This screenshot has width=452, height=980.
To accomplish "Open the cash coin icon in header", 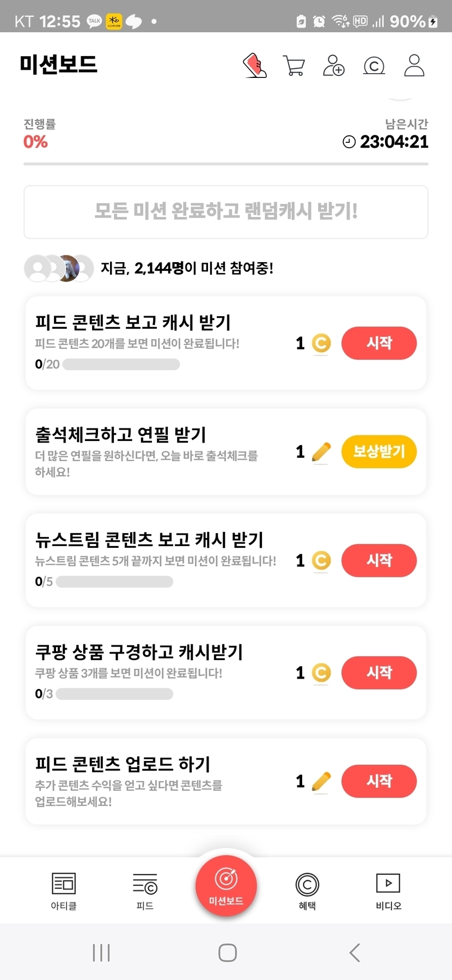I will 374,65.
